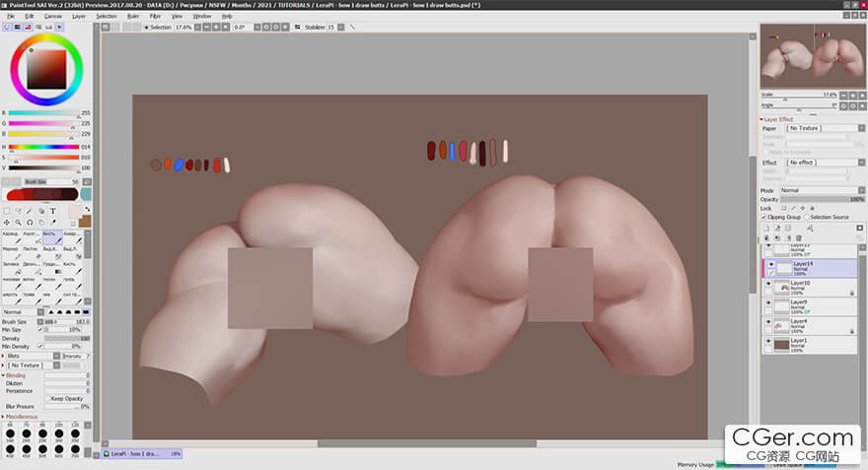Adjust the layer Opacity slider
The image size is (868, 470).
(x=822, y=199)
